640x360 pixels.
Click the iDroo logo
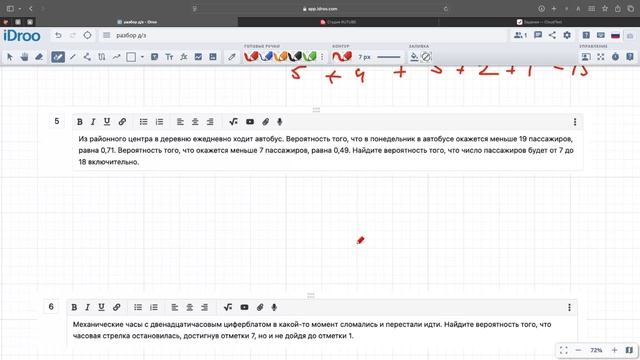[22, 36]
